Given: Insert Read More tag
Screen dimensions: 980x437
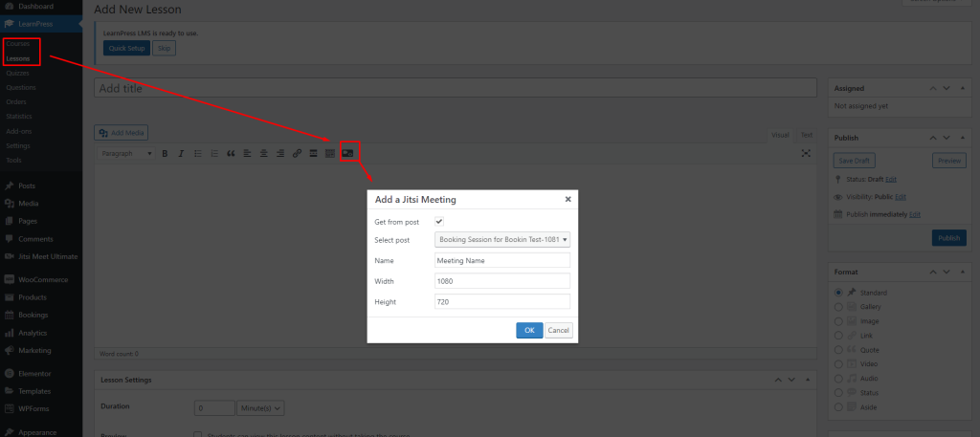Looking at the screenshot, I should coord(314,154).
